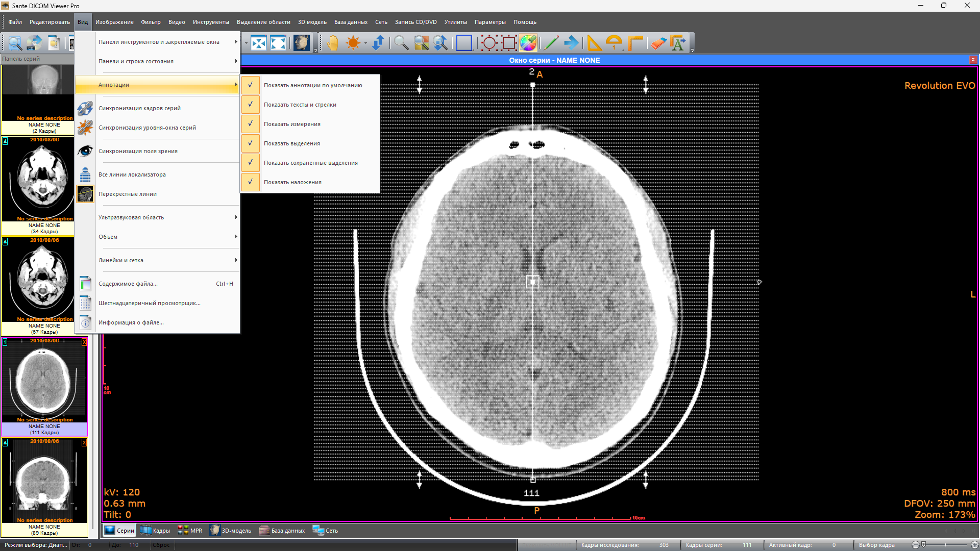
Task: Choose the elliptical selection tool
Action: tap(489, 43)
